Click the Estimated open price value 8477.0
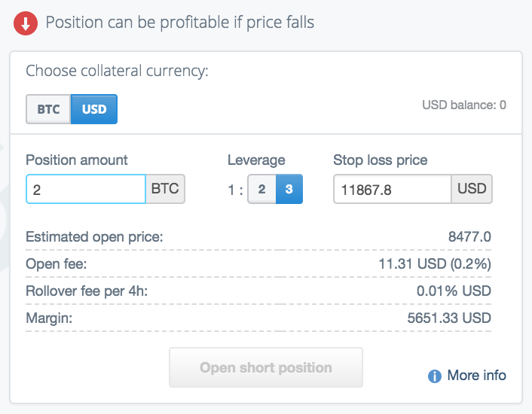Screen dimensions: 532x414 (x=469, y=237)
